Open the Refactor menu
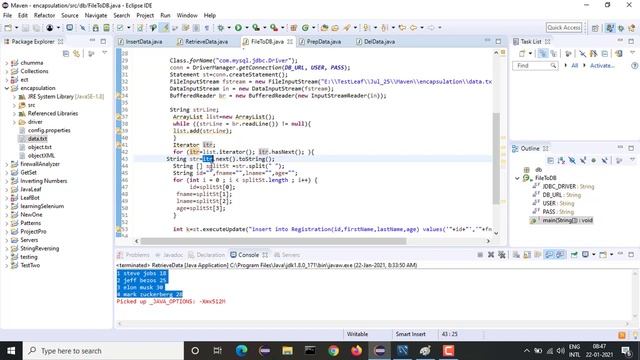This screenshot has height=360, width=640. click(44, 16)
